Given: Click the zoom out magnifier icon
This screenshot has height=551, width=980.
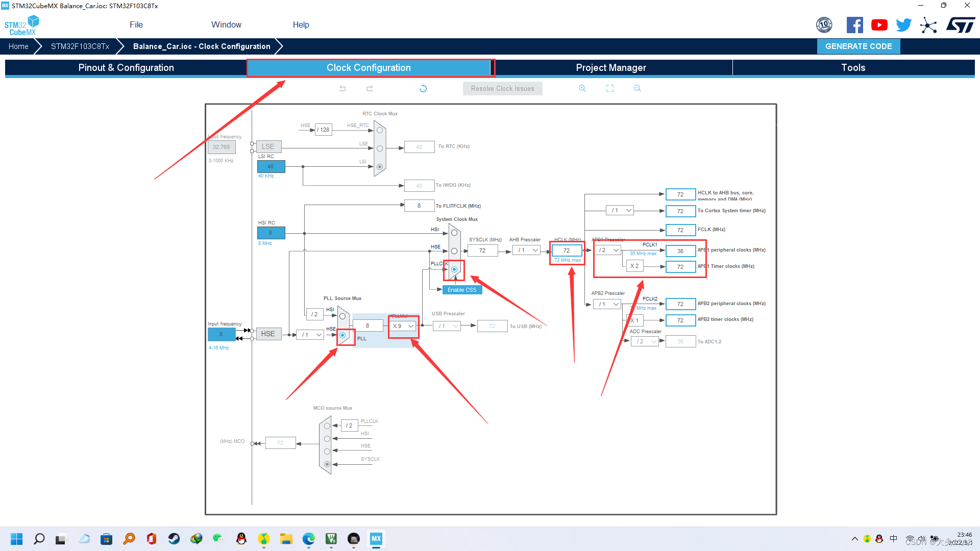Looking at the screenshot, I should [x=637, y=88].
